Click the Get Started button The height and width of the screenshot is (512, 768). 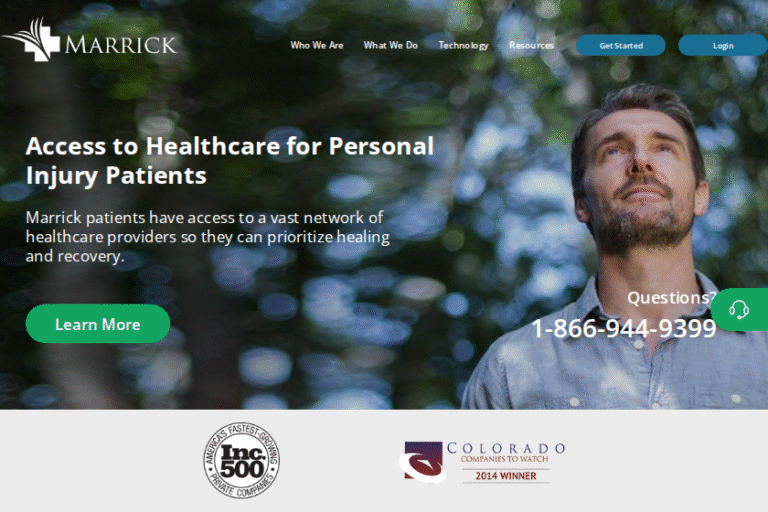621,46
